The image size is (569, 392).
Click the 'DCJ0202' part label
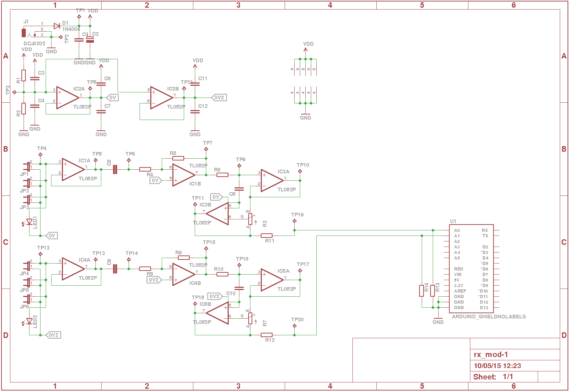(34, 43)
